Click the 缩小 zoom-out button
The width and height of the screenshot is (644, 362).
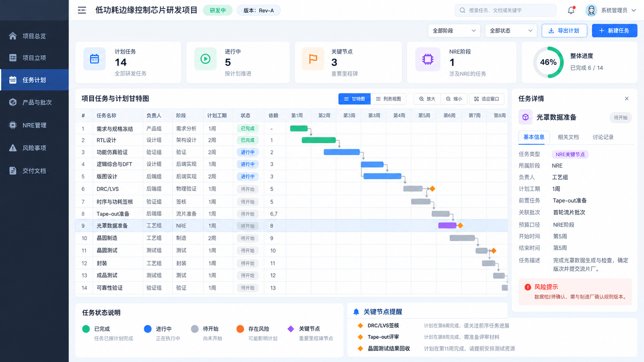pos(454,99)
